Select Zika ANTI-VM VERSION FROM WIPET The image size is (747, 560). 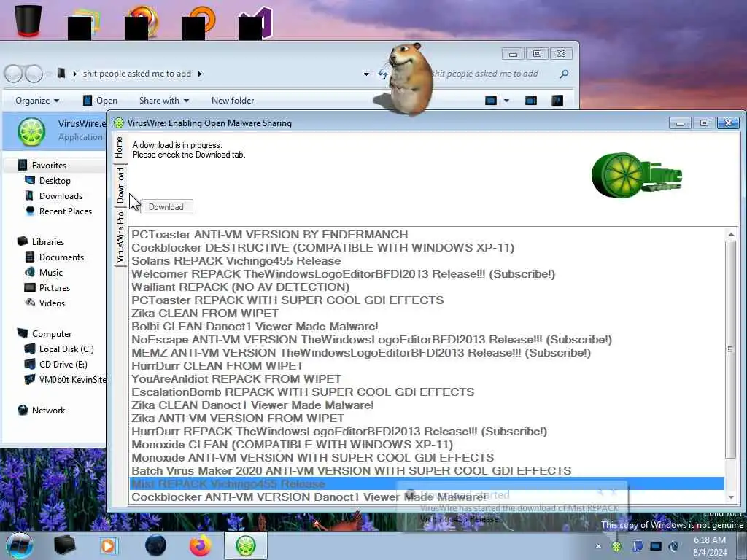point(427,418)
